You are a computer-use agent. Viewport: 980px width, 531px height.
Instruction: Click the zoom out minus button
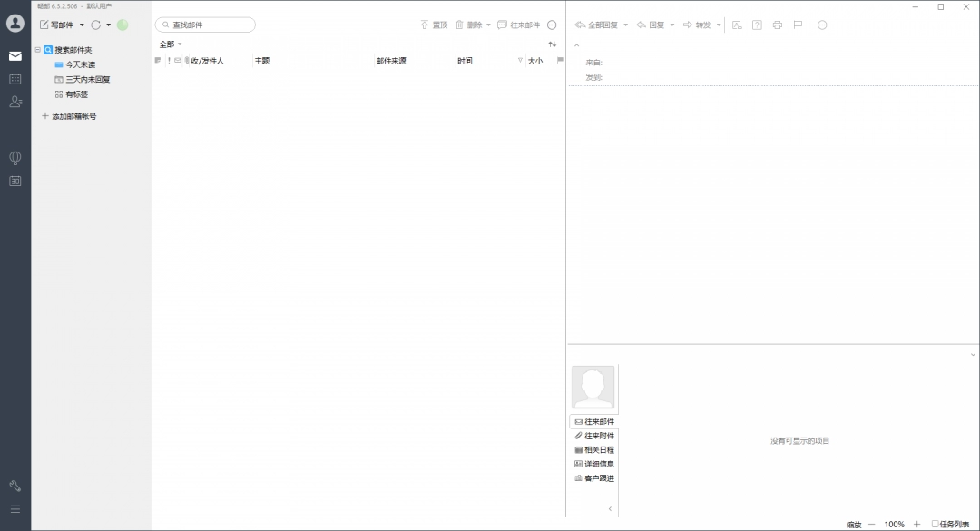coord(871,524)
